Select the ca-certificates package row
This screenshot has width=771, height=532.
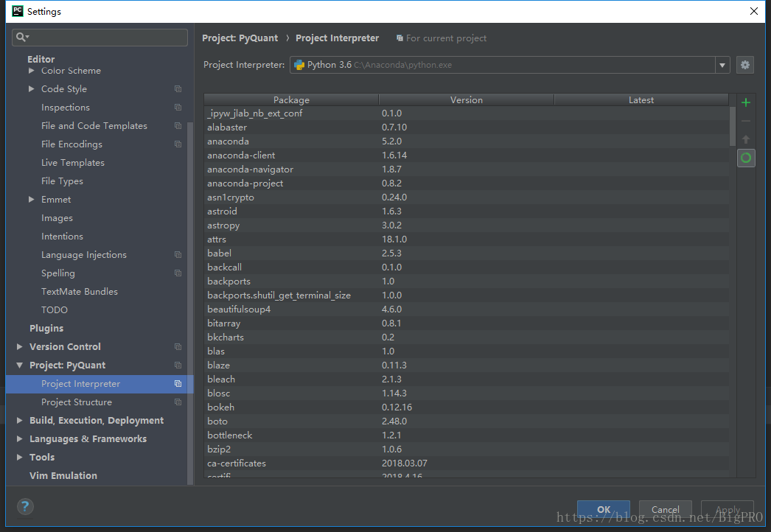[466, 463]
